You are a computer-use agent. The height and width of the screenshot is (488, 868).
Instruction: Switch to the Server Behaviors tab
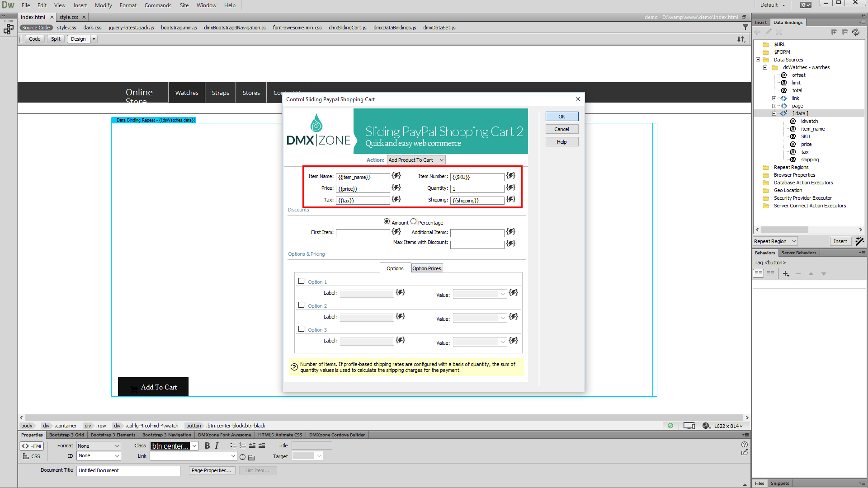(799, 253)
